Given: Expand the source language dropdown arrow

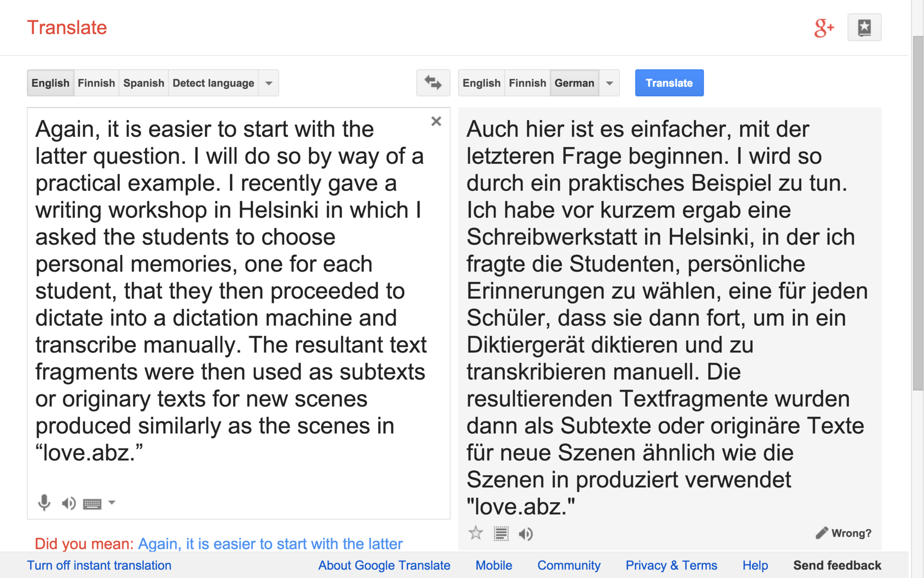Looking at the screenshot, I should pyautogui.click(x=269, y=83).
